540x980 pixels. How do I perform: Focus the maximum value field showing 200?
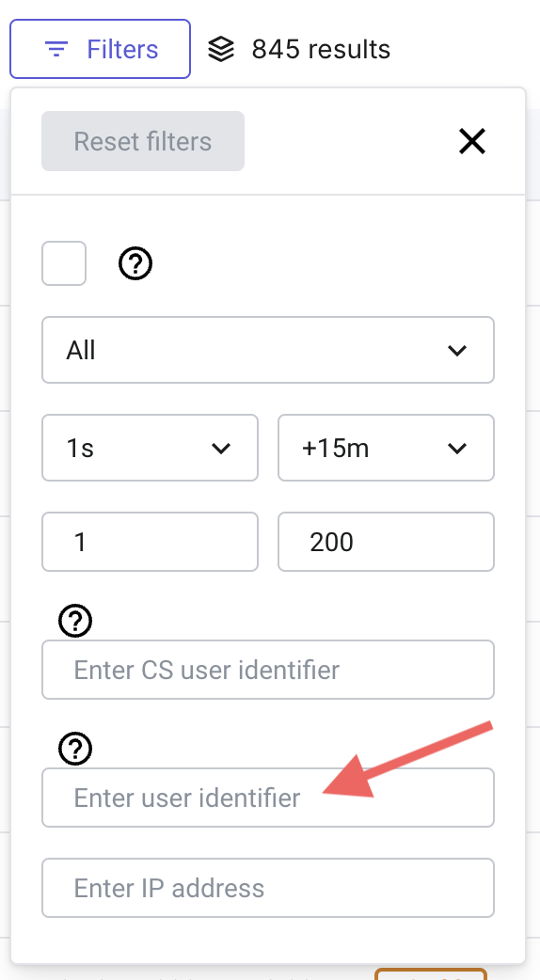pos(387,542)
